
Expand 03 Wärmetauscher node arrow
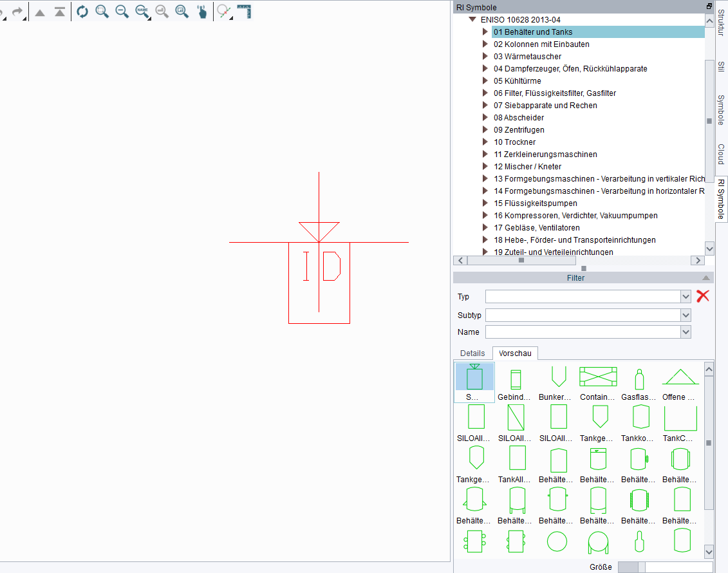485,56
